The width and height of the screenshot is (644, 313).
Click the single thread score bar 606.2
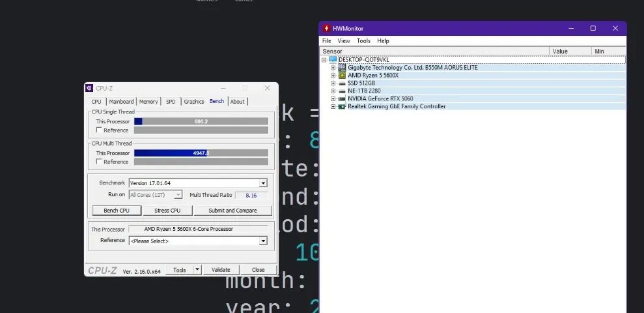pos(201,121)
